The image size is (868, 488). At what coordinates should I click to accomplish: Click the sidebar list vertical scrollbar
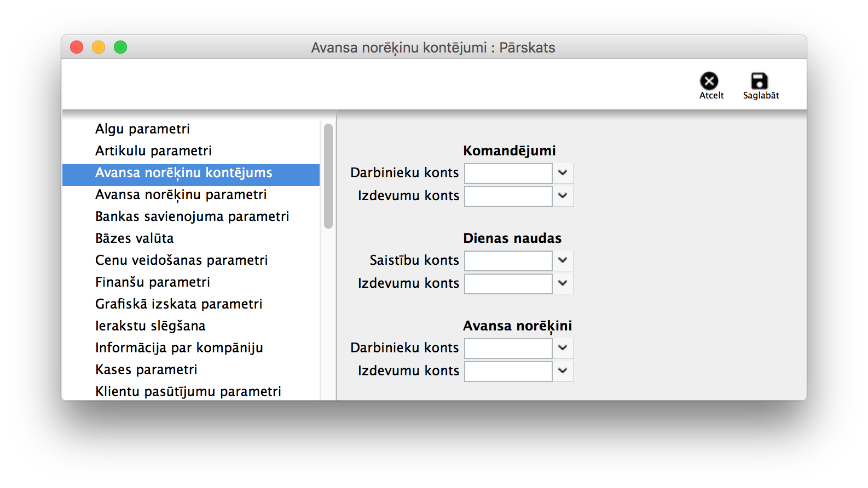click(328, 176)
